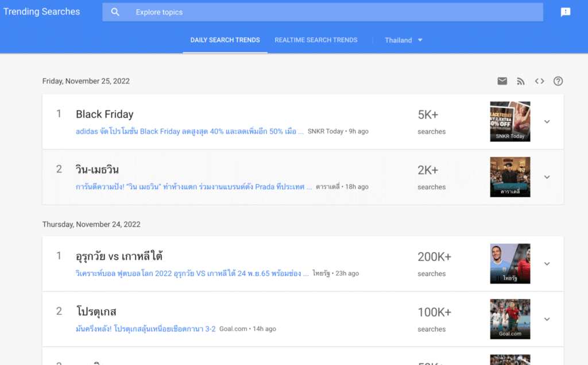This screenshot has height=365, width=588.
Task: Open the Thailand country dropdown
Action: point(404,40)
